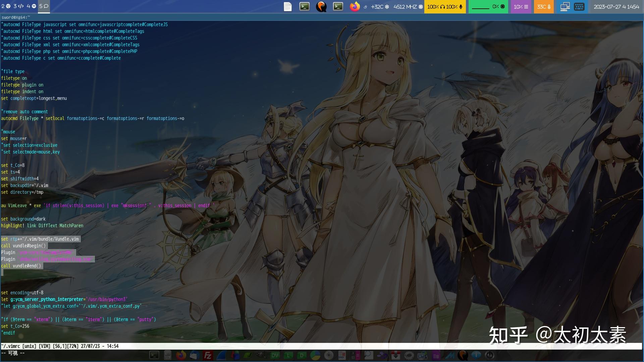Open Firefox from the top panel
Image resolution: width=644 pixels, height=362 pixels.
point(355,6)
